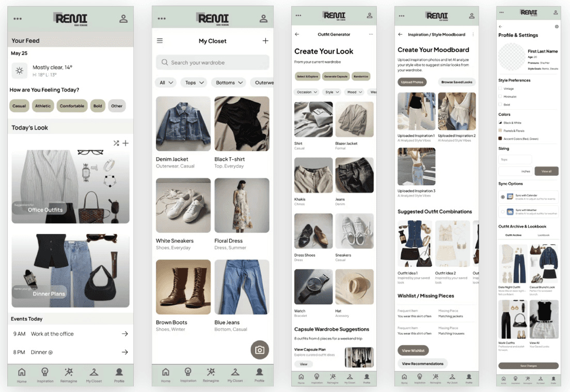The height and width of the screenshot is (392, 570).
Task: Shuffle Today's Look with the shuffle icon
Action: (116, 143)
